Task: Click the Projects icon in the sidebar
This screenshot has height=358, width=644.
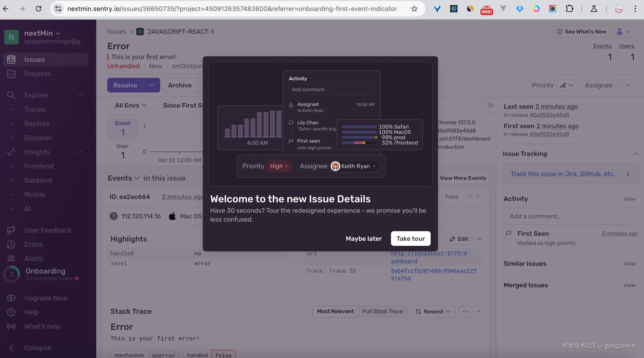Action: click(x=11, y=74)
